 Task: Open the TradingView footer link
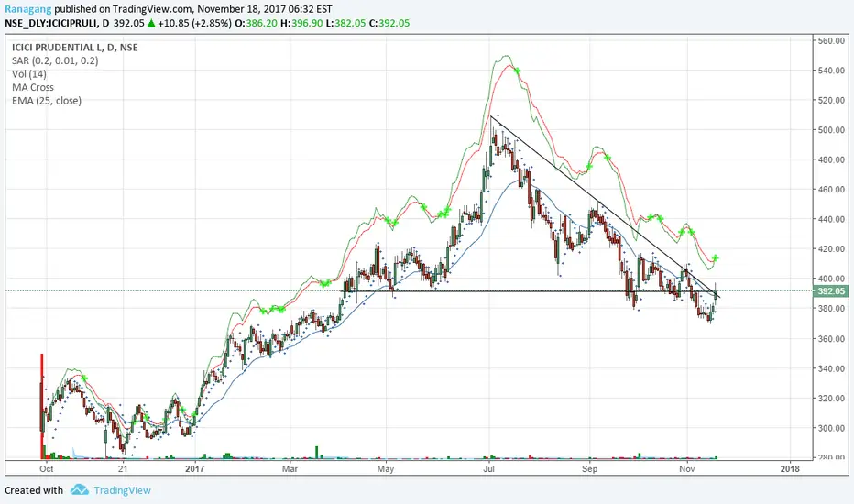pyautogui.click(x=122, y=490)
